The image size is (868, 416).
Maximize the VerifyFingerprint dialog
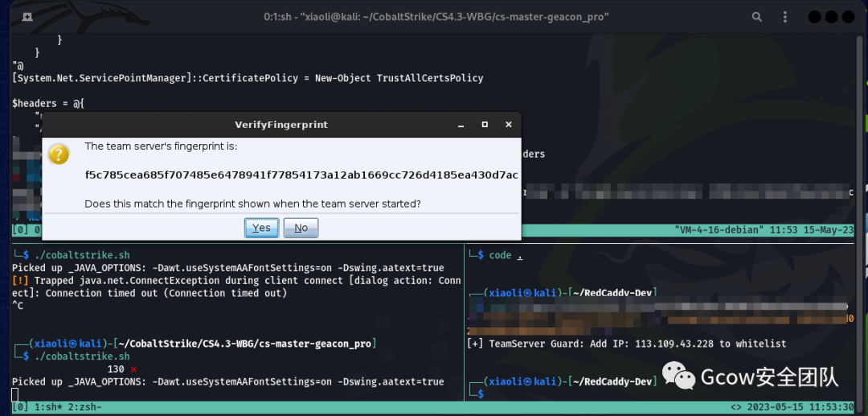485,125
